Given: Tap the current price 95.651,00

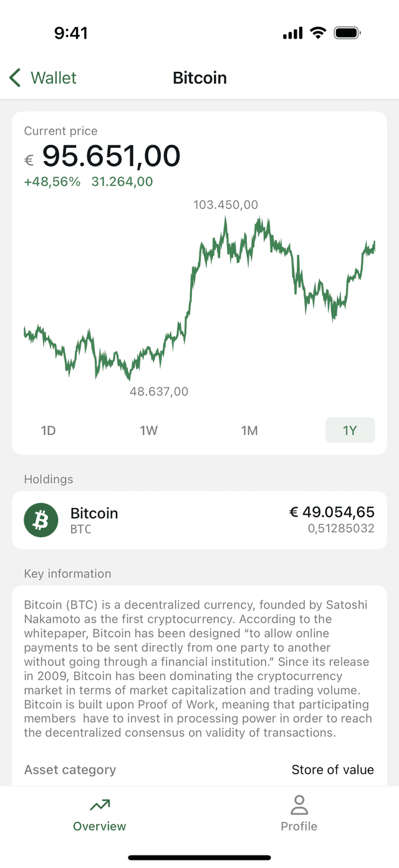Looking at the screenshot, I should pos(111,156).
